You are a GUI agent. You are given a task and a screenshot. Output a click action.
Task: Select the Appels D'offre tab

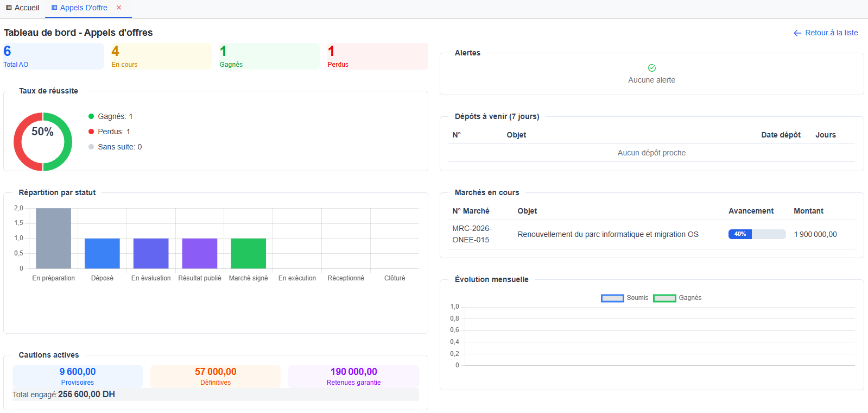[x=84, y=8]
